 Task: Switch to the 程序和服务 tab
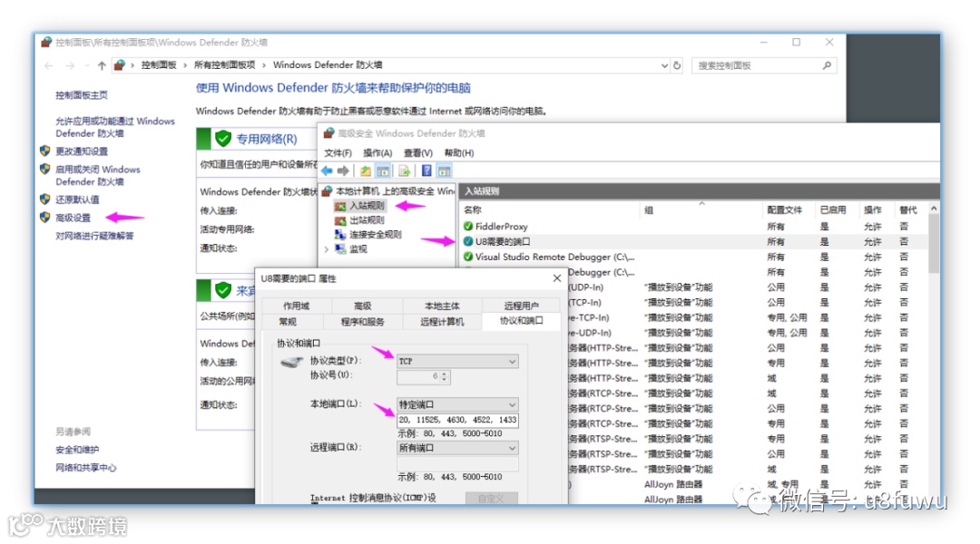coord(362,322)
